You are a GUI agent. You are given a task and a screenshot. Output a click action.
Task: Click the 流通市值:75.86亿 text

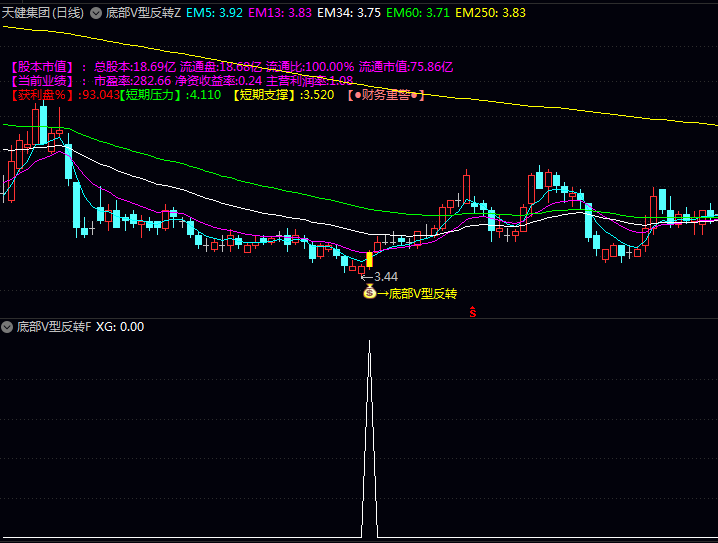[x=406, y=67]
